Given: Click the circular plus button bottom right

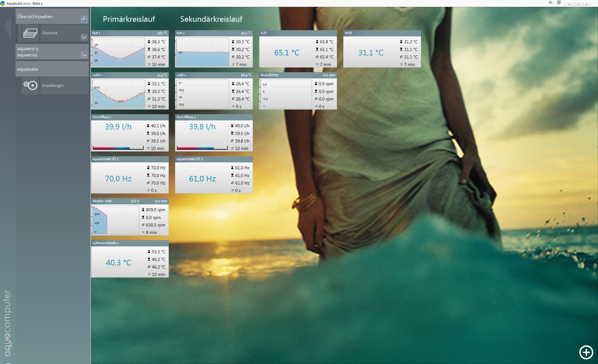Looking at the screenshot, I should coord(586,352).
